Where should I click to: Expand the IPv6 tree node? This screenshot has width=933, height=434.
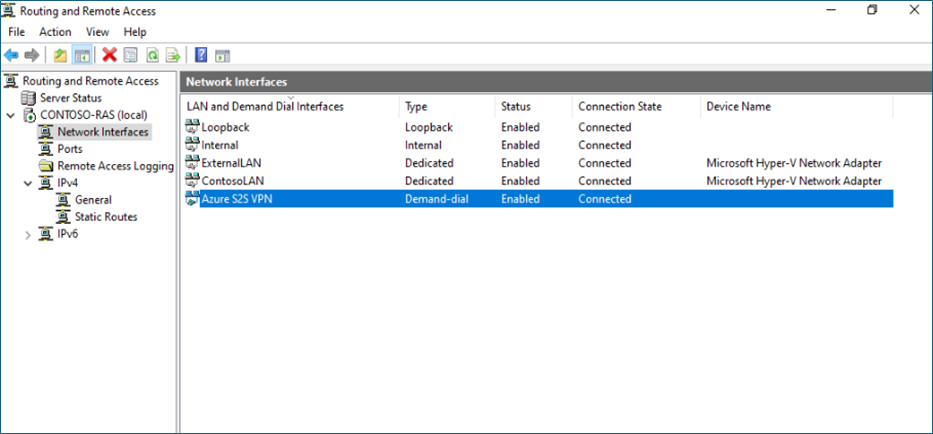[28, 234]
